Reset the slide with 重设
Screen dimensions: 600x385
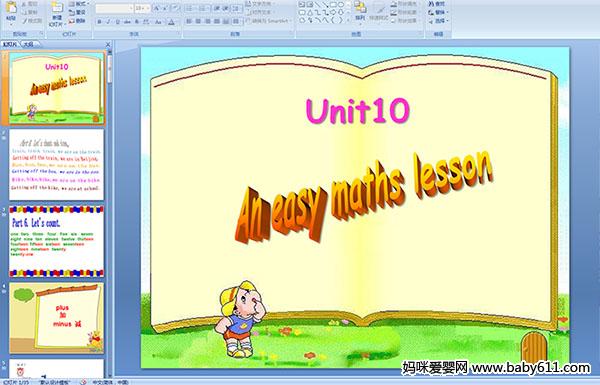[x=77, y=12]
